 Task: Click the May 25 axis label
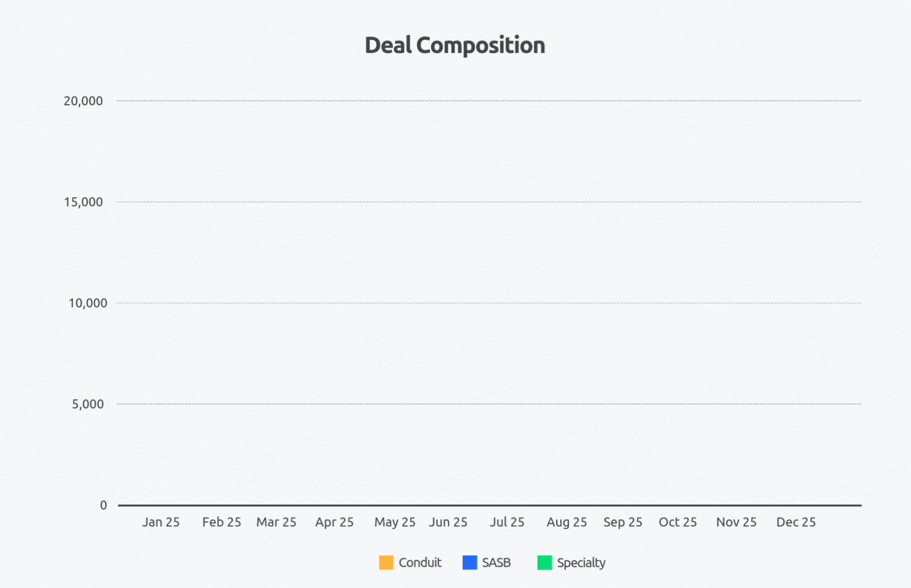click(x=395, y=522)
